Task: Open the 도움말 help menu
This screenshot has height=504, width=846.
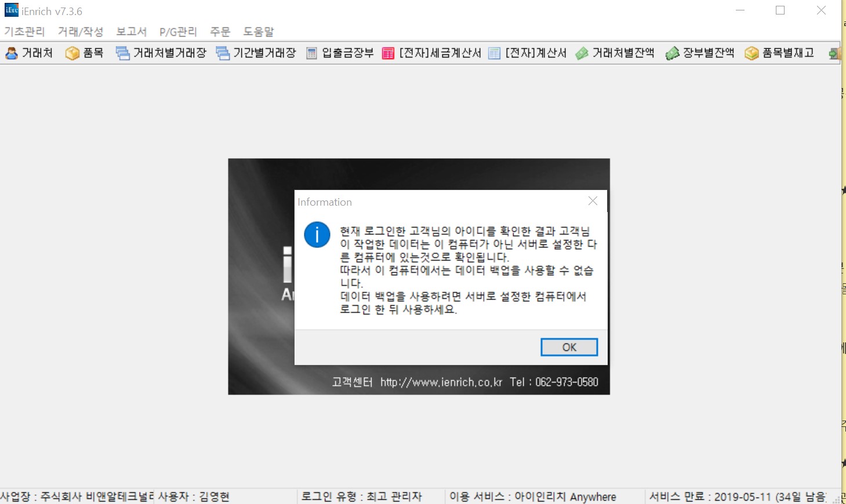Action: coord(258,32)
